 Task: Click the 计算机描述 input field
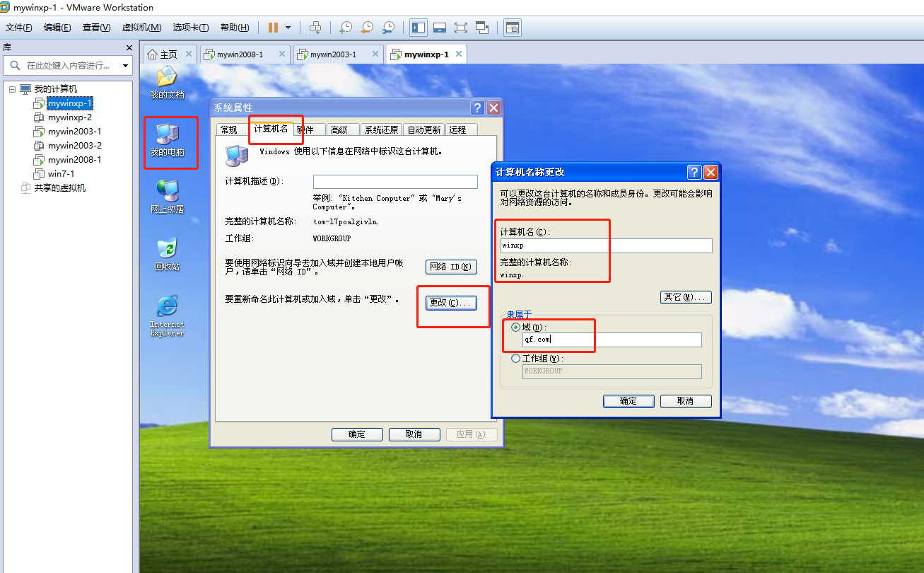395,182
